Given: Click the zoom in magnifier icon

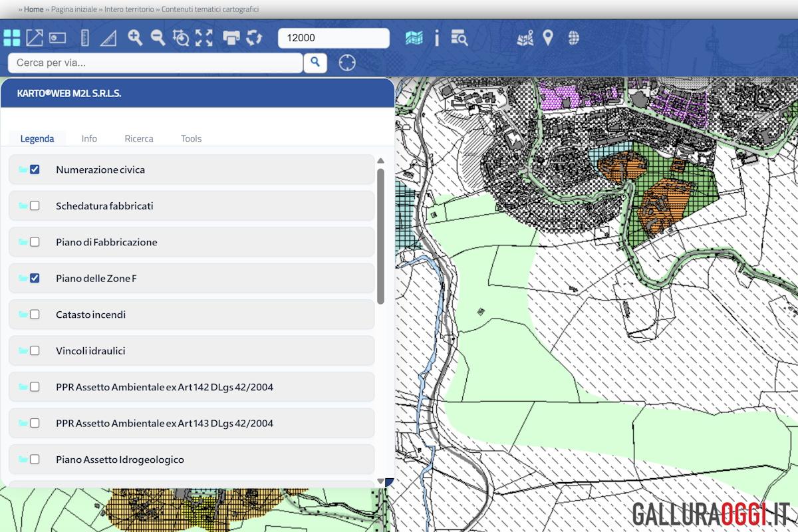Looking at the screenshot, I should [135, 37].
